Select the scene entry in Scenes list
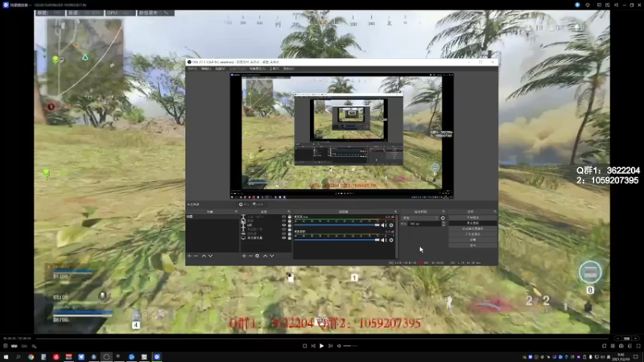This screenshot has height=362, width=644. (x=213, y=216)
